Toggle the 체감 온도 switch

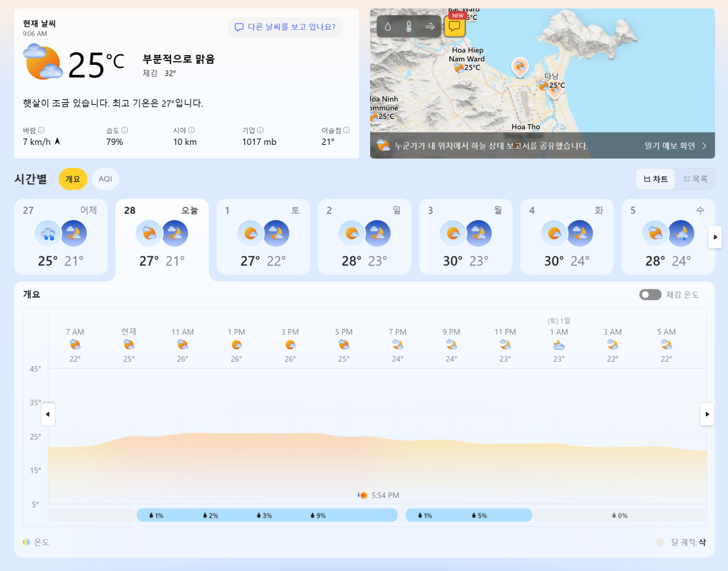coord(650,295)
